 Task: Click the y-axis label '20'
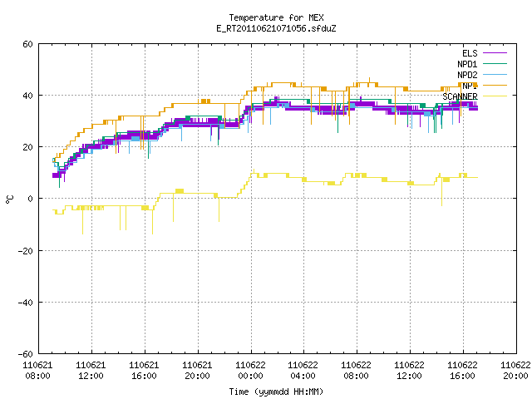27,147
